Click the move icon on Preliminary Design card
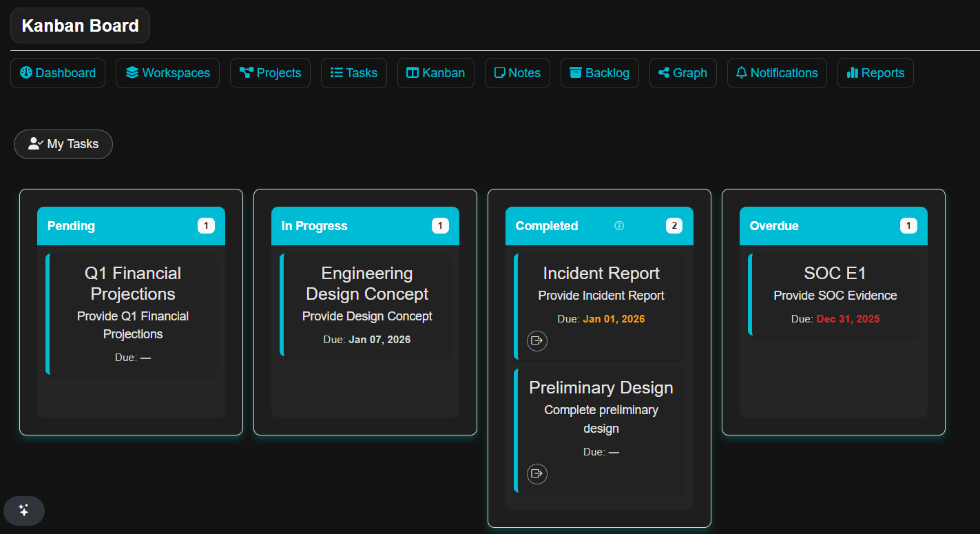980x534 pixels. [x=537, y=473]
